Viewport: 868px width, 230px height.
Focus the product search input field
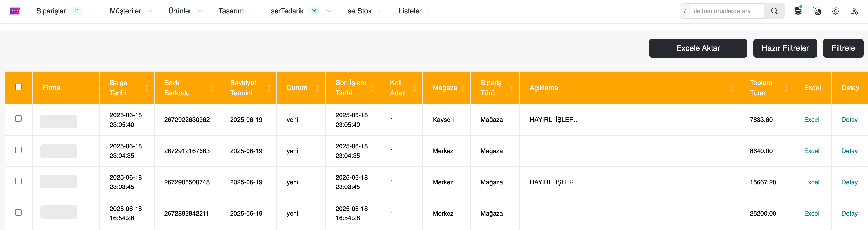pyautogui.click(x=727, y=11)
